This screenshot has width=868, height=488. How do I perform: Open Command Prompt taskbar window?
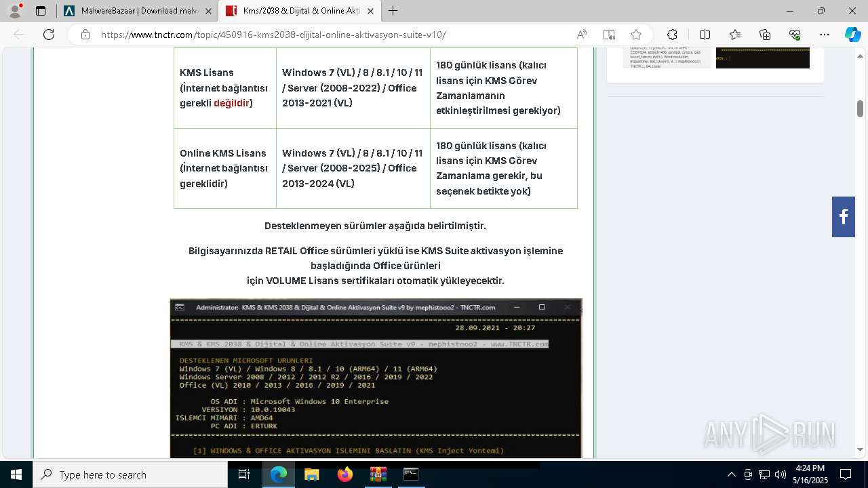[x=411, y=474]
